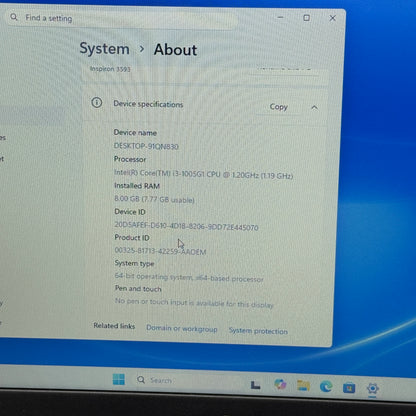Maximize the Settings window
Image resolution: width=416 pixels, height=416 pixels.
click(306, 18)
